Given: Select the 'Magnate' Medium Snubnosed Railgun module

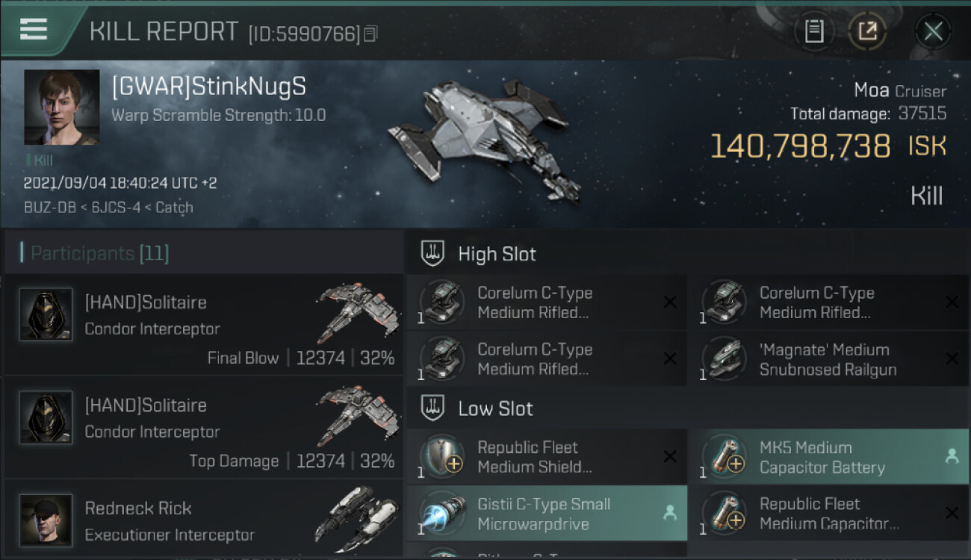Looking at the screenshot, I should coord(828,360).
